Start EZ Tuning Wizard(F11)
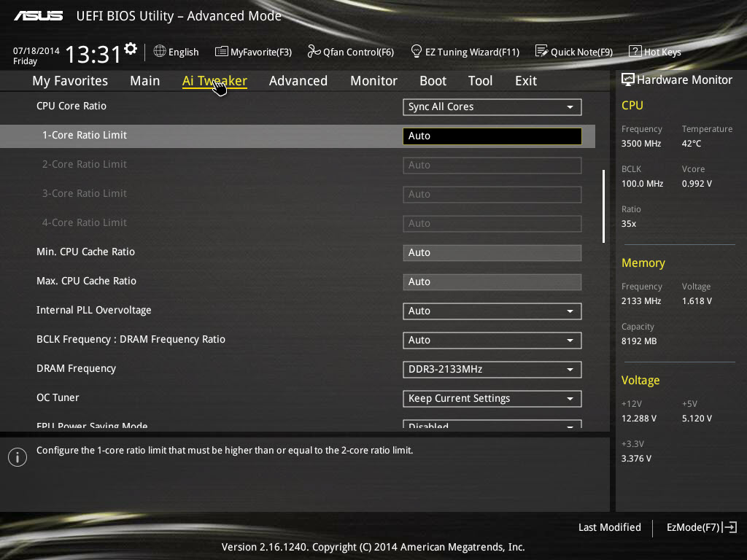747x560 pixels. point(465,52)
